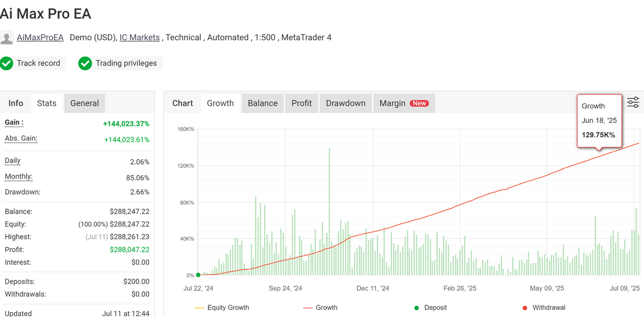Click the Trading privileges badge
The width and height of the screenshot is (644, 317).
tap(120, 63)
